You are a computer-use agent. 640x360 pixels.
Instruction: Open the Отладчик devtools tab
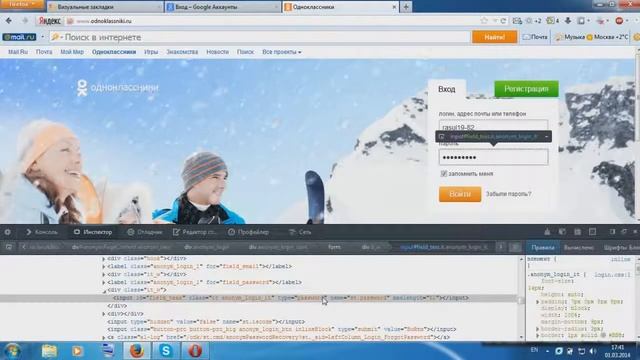[x=144, y=232]
